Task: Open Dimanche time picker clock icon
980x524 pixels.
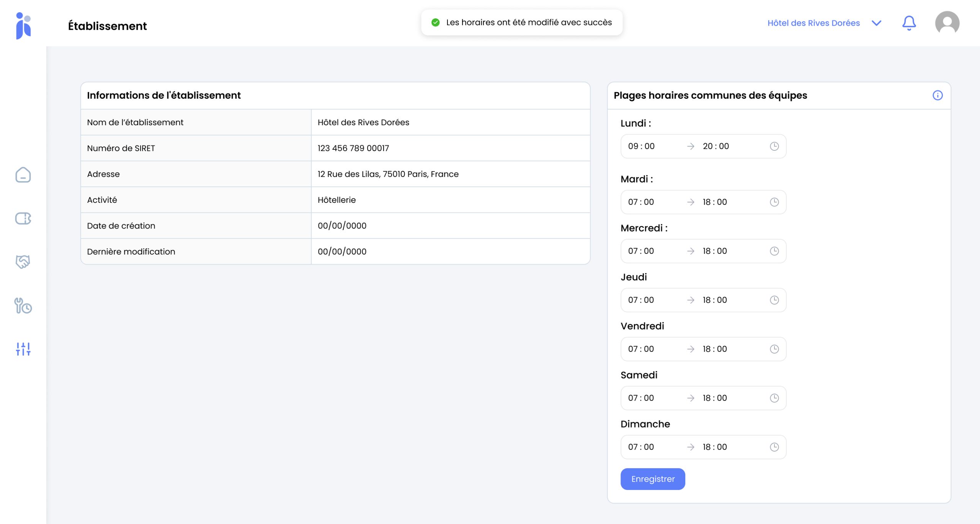Action: click(774, 447)
